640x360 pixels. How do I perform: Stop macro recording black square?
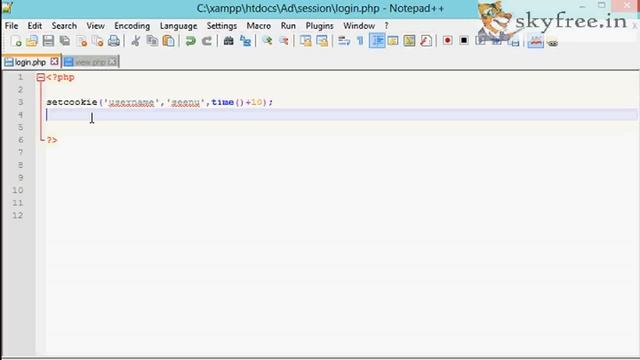(464, 41)
